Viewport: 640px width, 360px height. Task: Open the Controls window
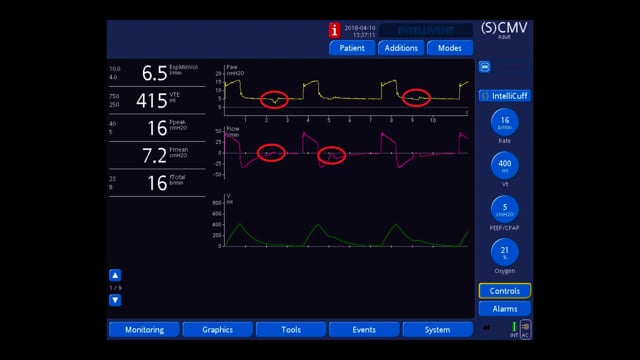pyautogui.click(x=504, y=291)
